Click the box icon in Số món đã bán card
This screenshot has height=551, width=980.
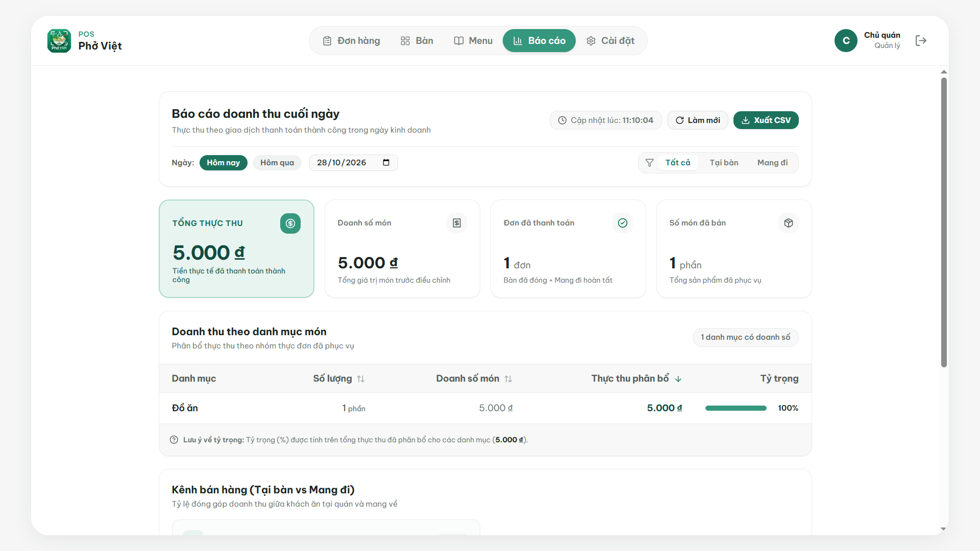[789, 223]
